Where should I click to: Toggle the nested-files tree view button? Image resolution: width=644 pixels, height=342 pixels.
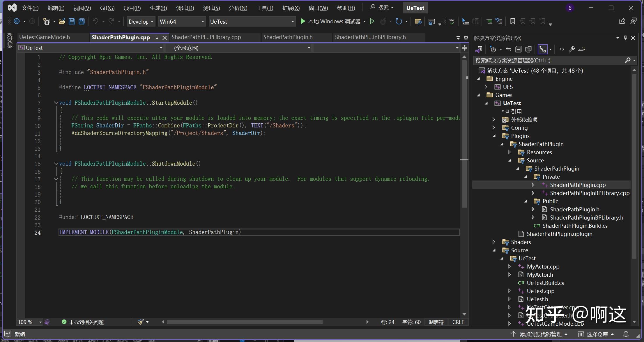point(543,49)
